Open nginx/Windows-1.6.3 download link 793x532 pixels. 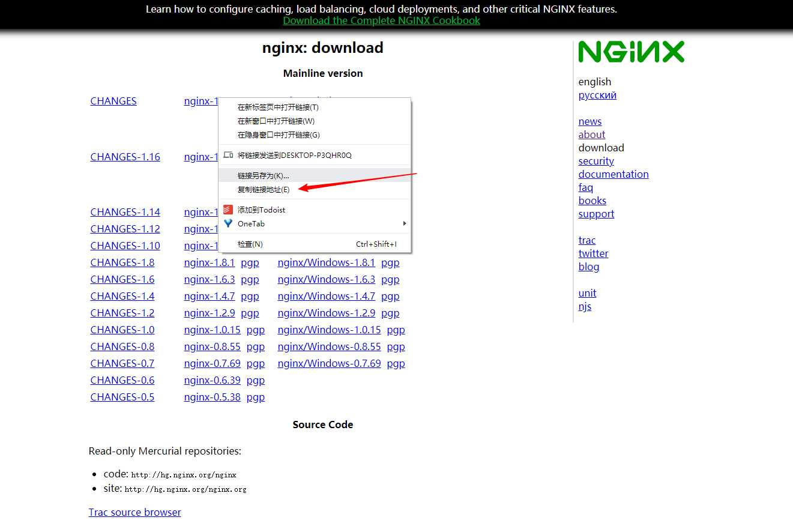point(326,279)
